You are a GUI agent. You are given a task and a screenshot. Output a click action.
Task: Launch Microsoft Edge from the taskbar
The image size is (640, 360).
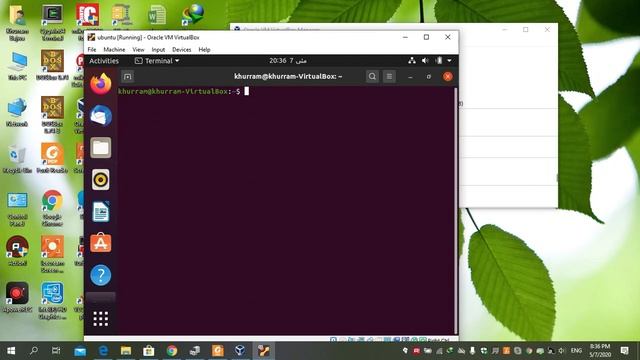click(x=103, y=351)
